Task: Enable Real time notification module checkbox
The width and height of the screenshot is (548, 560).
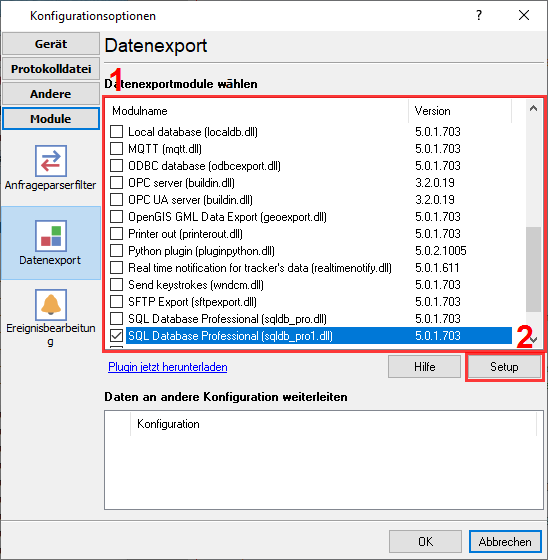Action: tap(116, 268)
